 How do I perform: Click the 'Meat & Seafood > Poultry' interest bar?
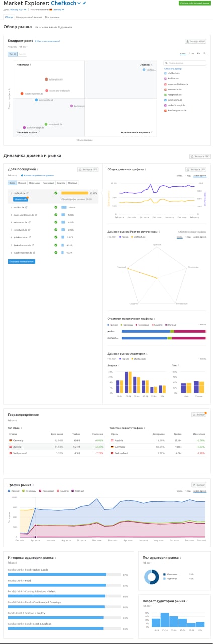(64, 617)
